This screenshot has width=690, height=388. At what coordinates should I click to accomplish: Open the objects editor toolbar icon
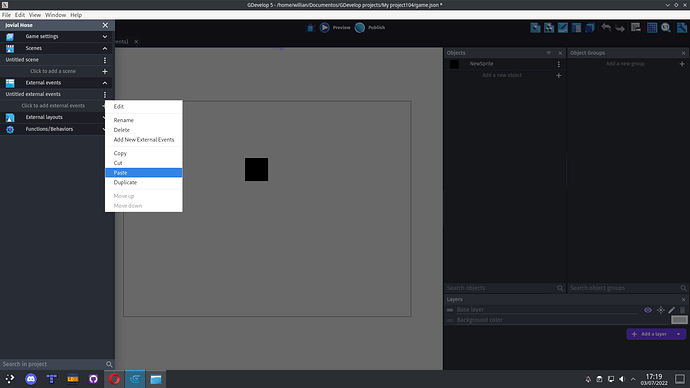[535, 28]
